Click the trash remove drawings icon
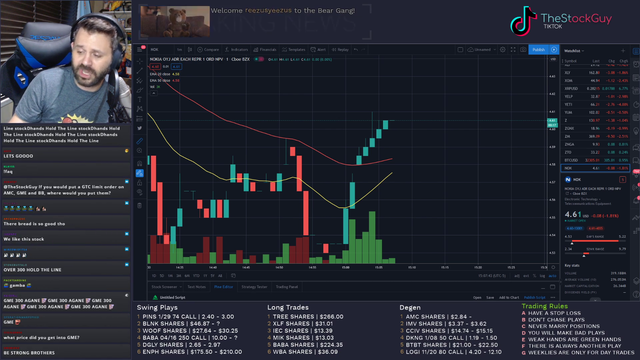This screenshot has width=640, height=360. pos(140,205)
